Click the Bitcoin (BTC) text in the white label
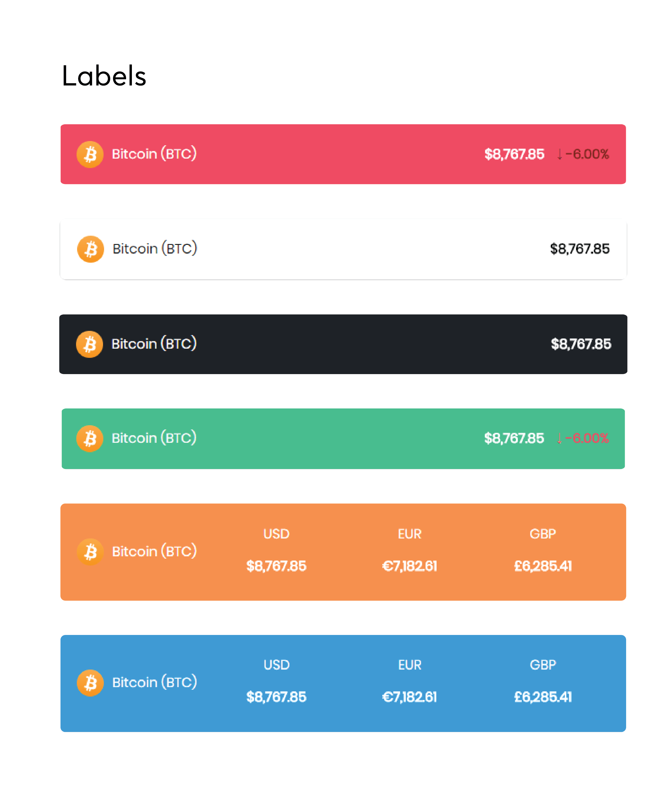 [x=155, y=248]
